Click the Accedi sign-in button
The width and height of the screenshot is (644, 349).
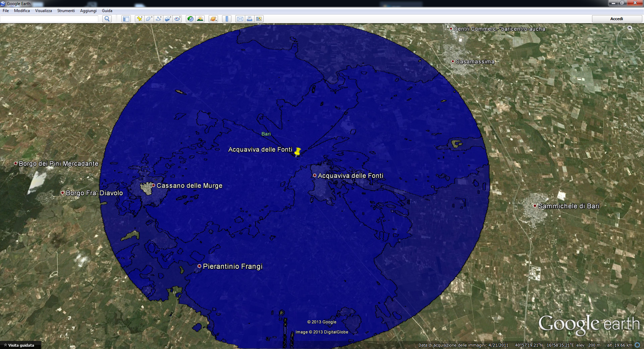pos(616,19)
